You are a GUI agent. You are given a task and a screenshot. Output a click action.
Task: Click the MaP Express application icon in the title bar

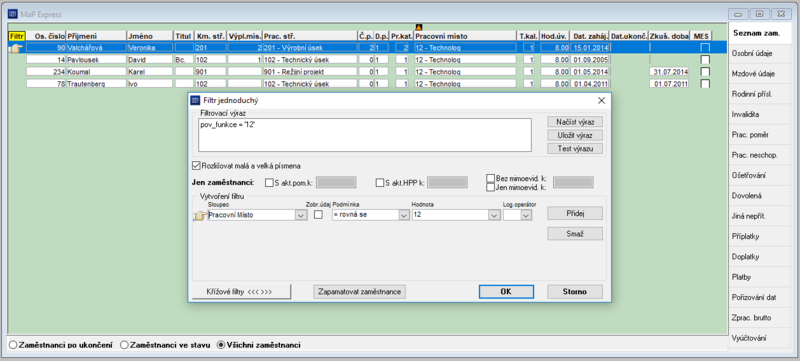(12, 13)
